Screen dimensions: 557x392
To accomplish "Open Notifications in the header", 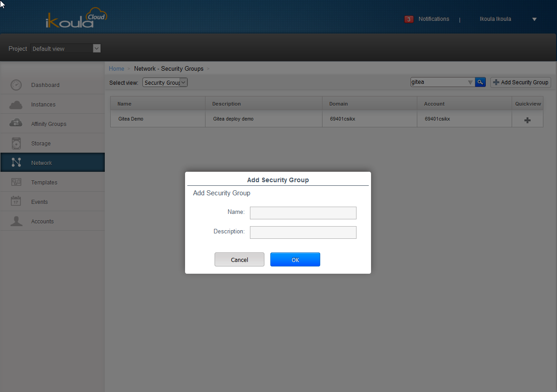I will pos(434,19).
